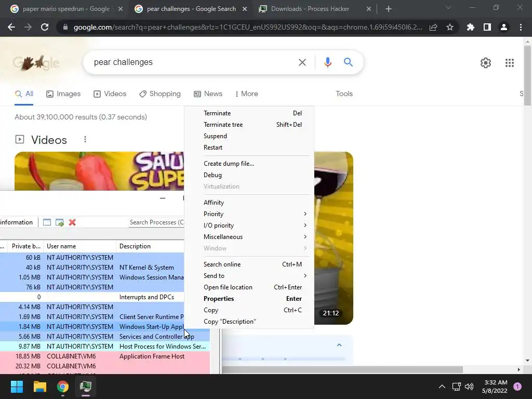Open Chrome's tab search dropdown arrow
The width and height of the screenshot is (532, 399).
[x=448, y=7]
